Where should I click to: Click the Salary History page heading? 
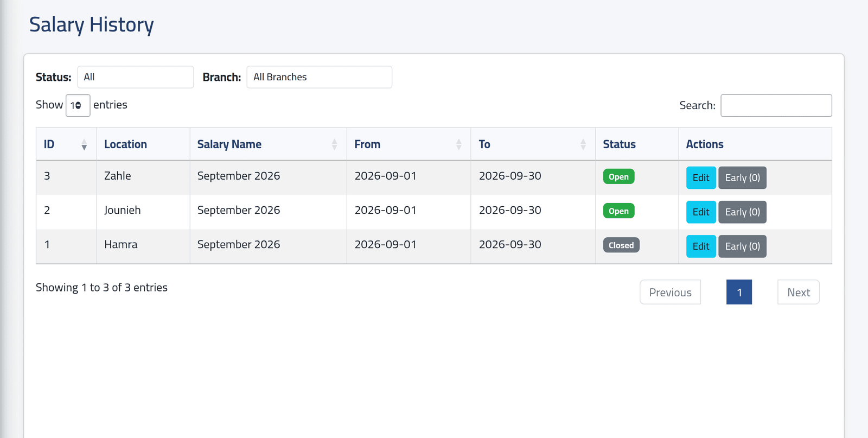[92, 25]
